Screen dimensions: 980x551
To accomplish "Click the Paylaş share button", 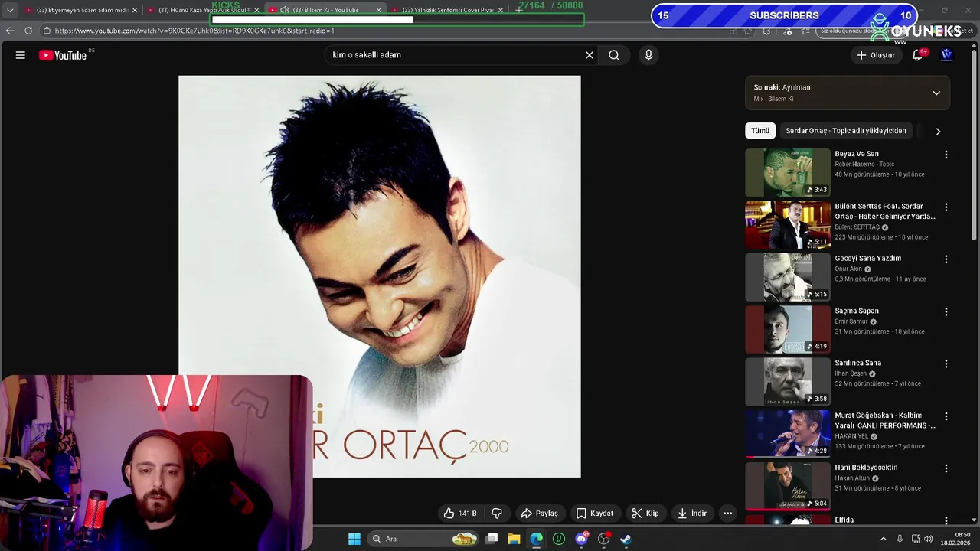I will pos(539,514).
